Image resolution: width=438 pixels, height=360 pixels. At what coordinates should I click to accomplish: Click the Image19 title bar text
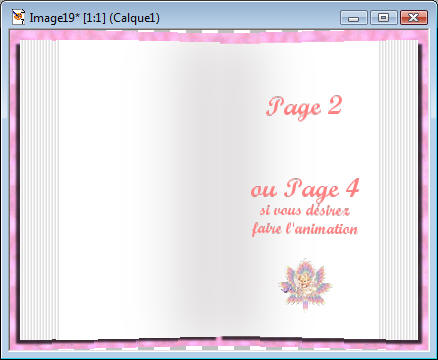pyautogui.click(x=95, y=18)
